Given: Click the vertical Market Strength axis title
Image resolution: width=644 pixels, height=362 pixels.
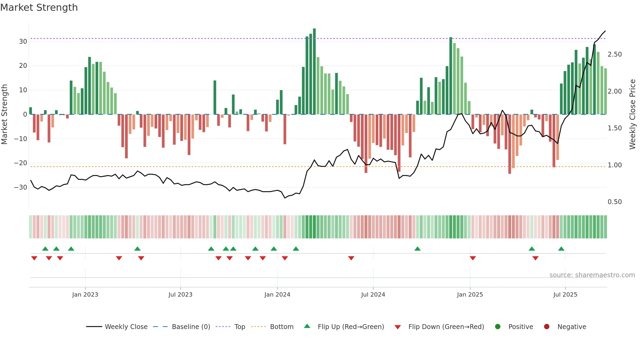Looking at the screenshot, I should click(5, 114).
